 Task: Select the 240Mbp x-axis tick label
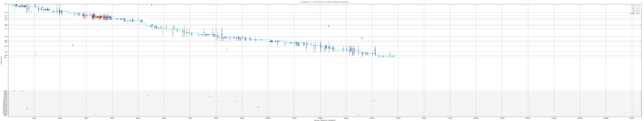(x=632, y=118)
